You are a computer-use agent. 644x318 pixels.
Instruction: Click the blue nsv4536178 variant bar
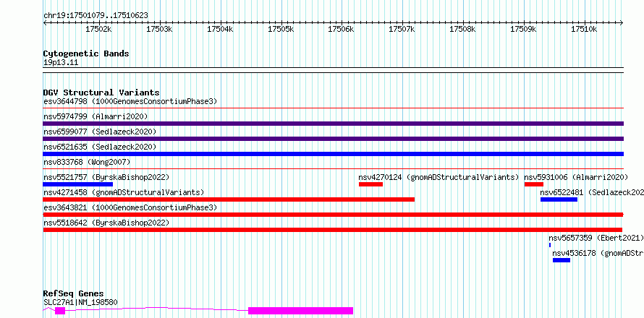[562, 260]
